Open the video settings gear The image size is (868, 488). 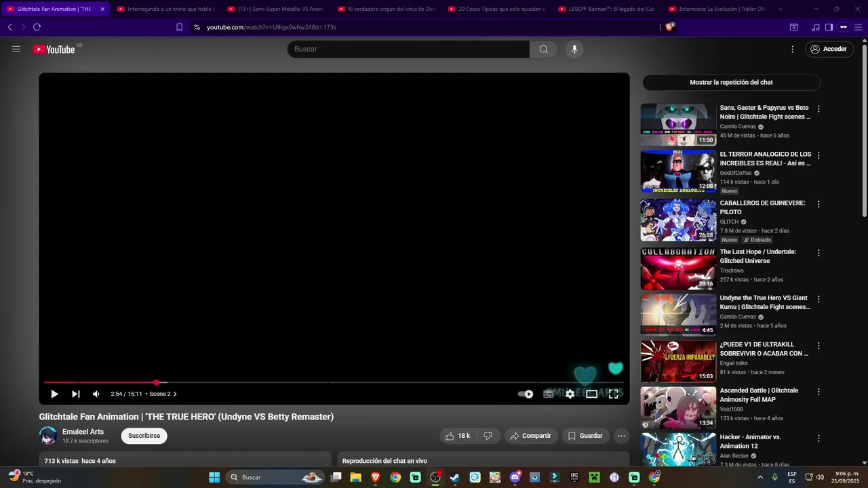(570, 394)
